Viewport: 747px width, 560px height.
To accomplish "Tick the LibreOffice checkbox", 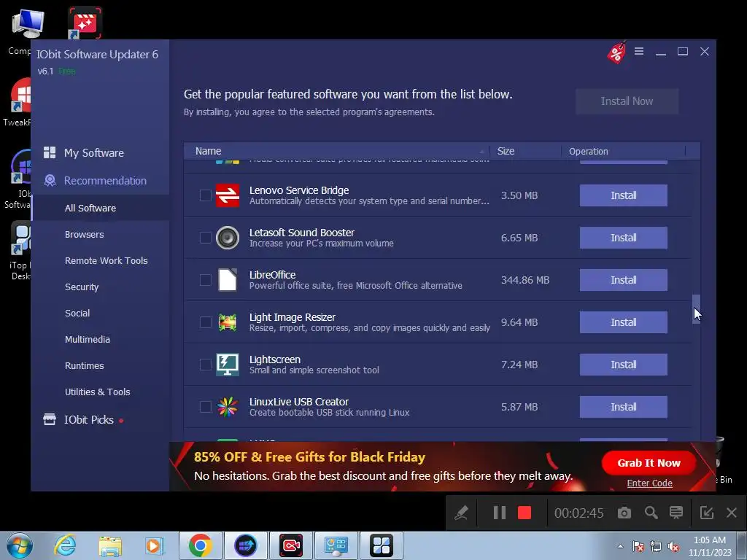I will tap(205, 280).
